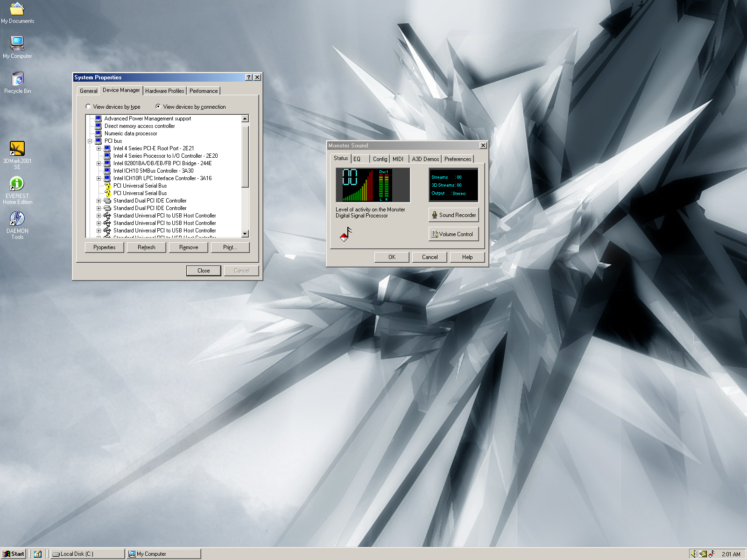
Task: Switch to the A3D Demos tab
Action: coord(425,159)
